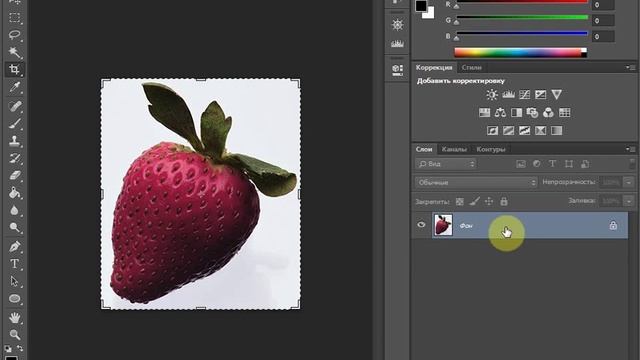Select the Eyedropper tool
The width and height of the screenshot is (640, 360).
pyautogui.click(x=15, y=87)
